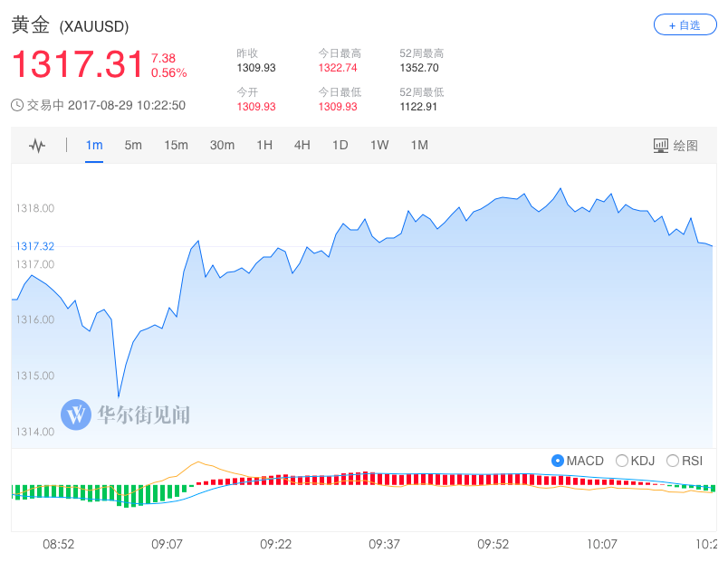Viewport: 728px width, 562px height.
Task: Switch to the 1m timeframe tab
Action: [94, 146]
